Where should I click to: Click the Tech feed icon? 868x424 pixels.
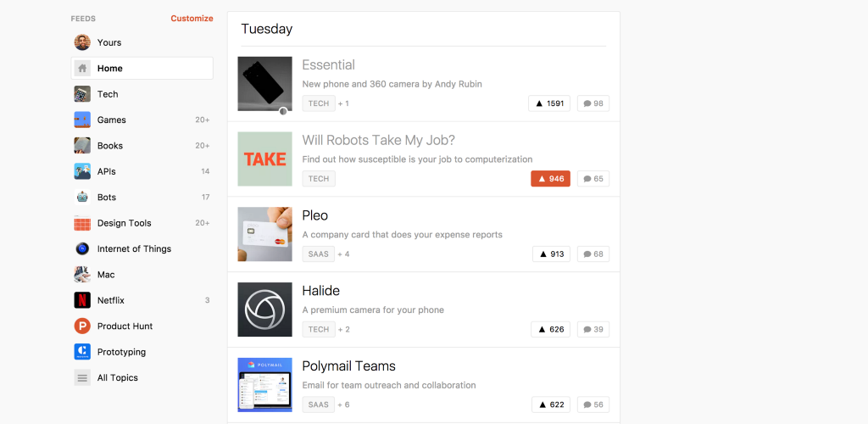[x=82, y=94]
